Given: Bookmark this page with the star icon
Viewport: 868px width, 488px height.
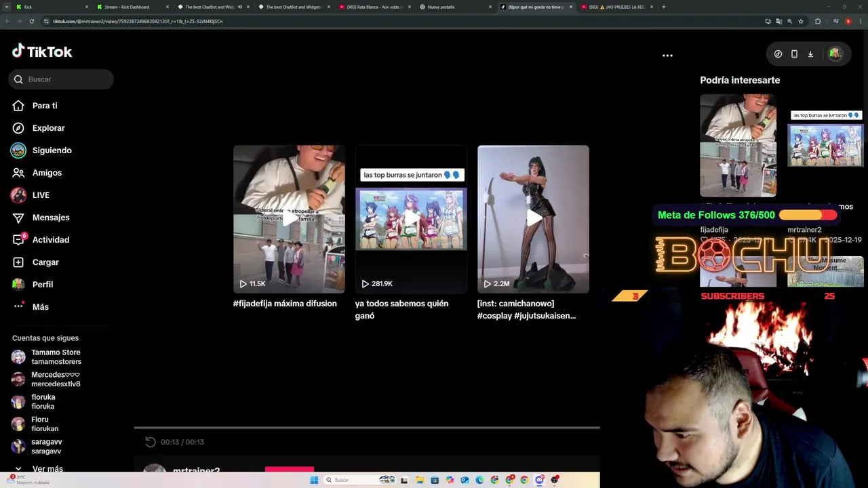Looking at the screenshot, I should point(801,21).
